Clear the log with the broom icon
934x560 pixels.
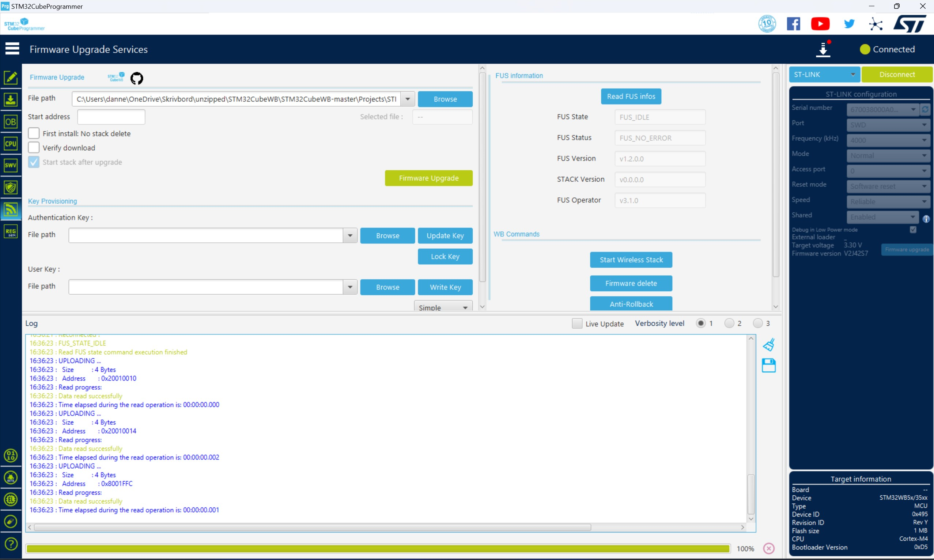click(768, 345)
